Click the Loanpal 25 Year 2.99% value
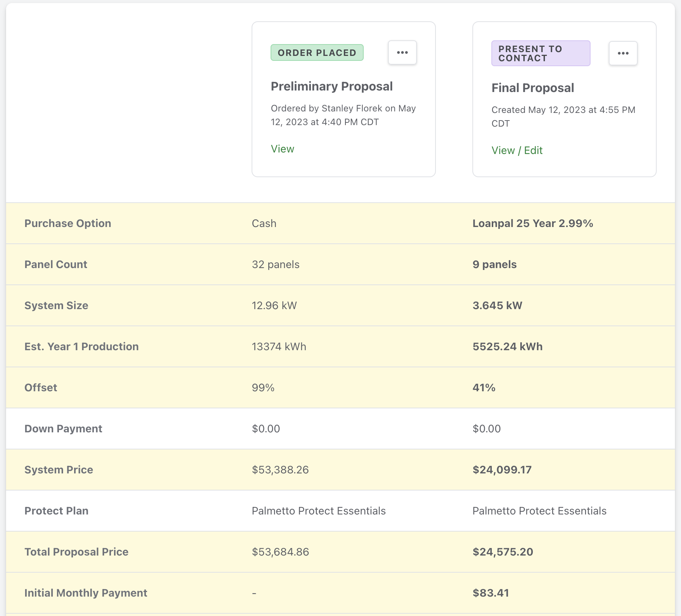Image resolution: width=681 pixels, height=616 pixels. (533, 223)
